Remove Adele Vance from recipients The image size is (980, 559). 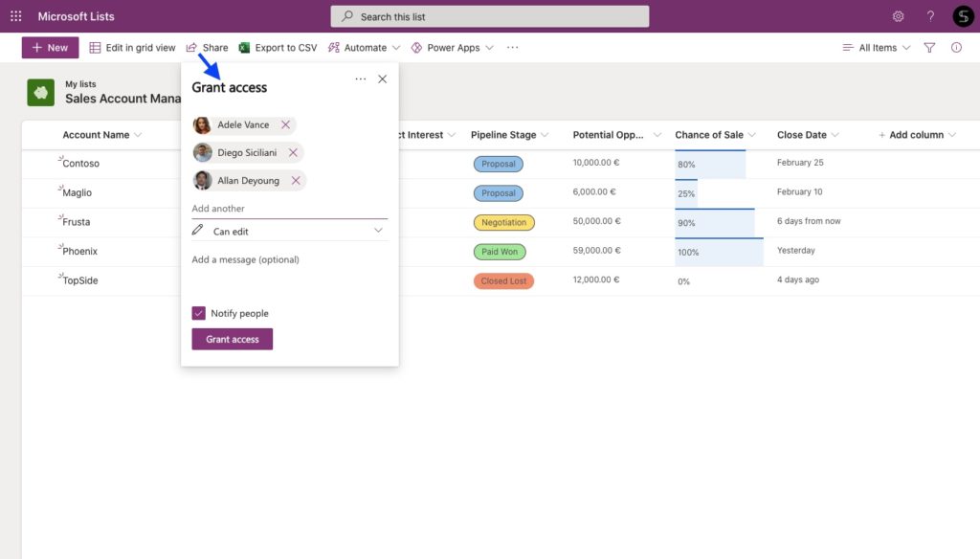tap(285, 124)
